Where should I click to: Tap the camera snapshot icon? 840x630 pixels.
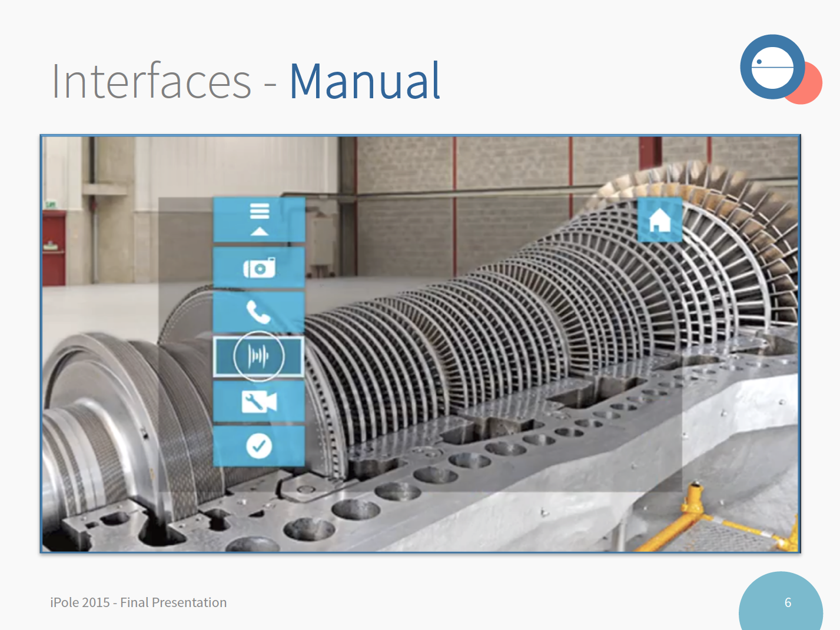(x=259, y=268)
